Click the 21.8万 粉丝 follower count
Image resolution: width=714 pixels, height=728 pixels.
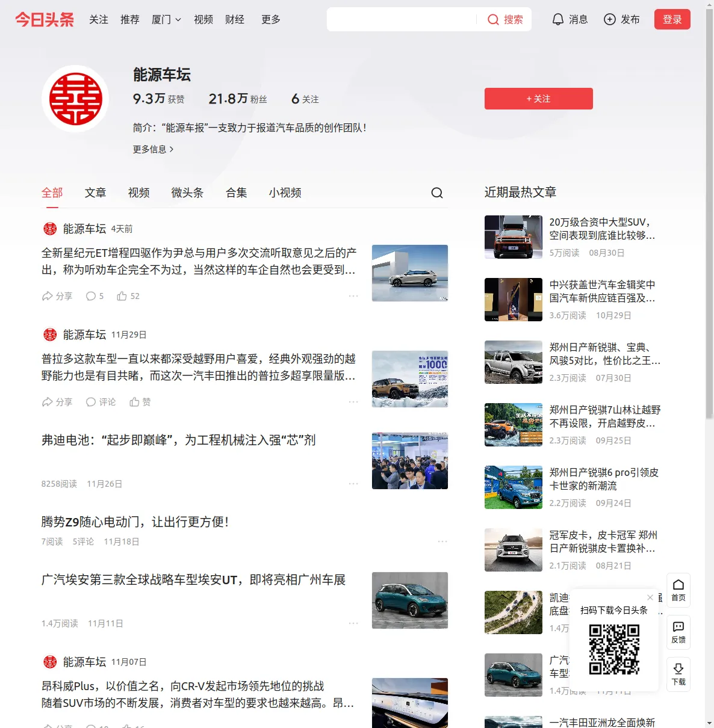point(238,99)
